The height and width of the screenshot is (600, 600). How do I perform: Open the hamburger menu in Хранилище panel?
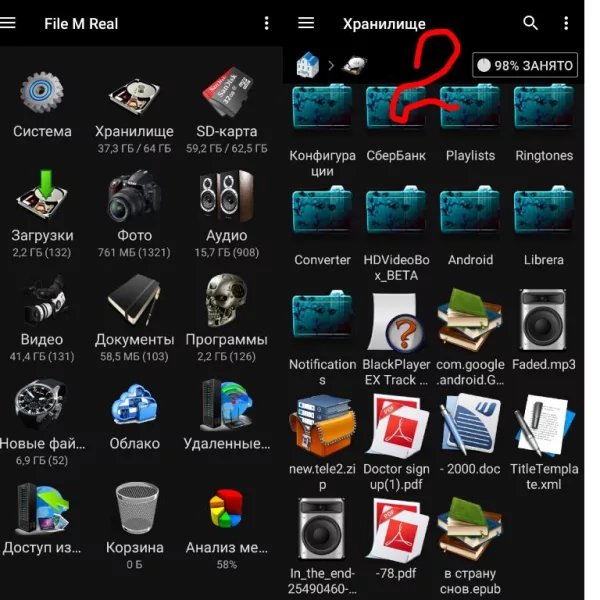[306, 23]
